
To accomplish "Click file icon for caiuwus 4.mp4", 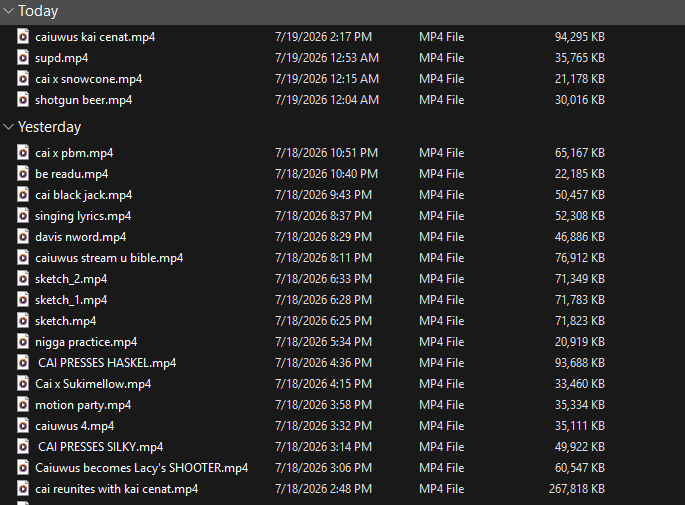I will tap(23, 425).
